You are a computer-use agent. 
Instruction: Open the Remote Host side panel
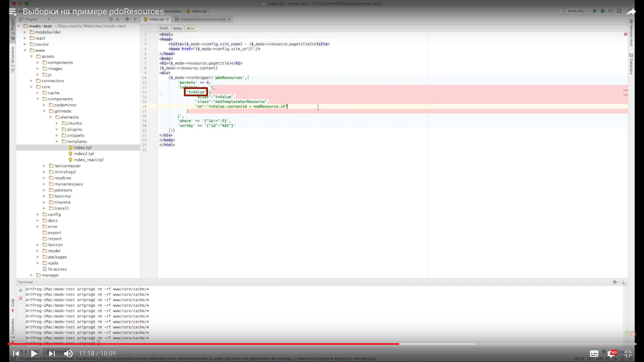631,33
